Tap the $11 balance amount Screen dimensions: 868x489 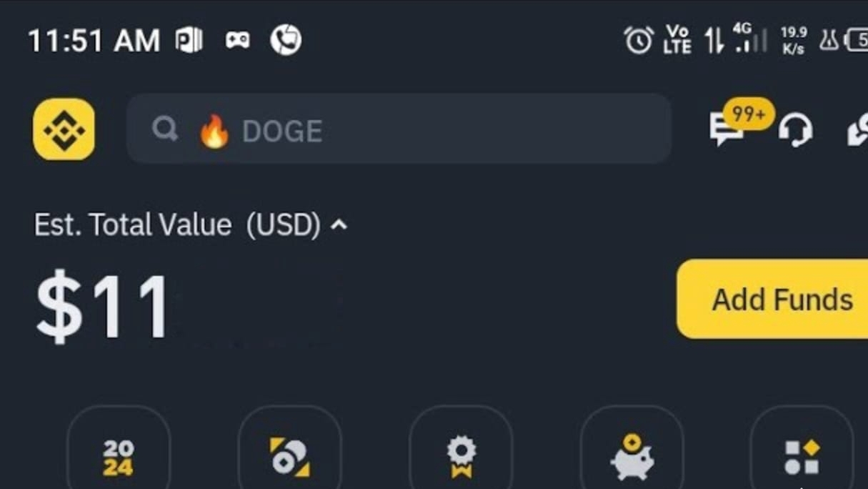pyautogui.click(x=103, y=306)
